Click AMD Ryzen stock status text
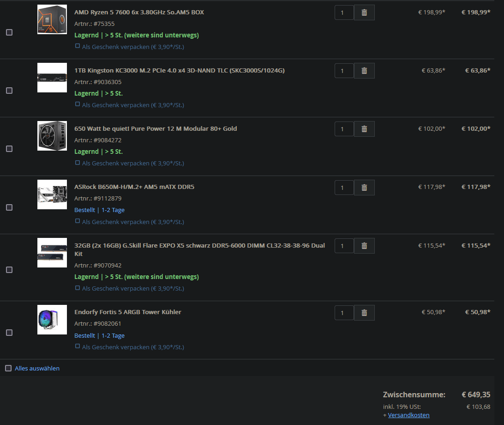The height and width of the screenshot is (425, 504). click(x=137, y=36)
